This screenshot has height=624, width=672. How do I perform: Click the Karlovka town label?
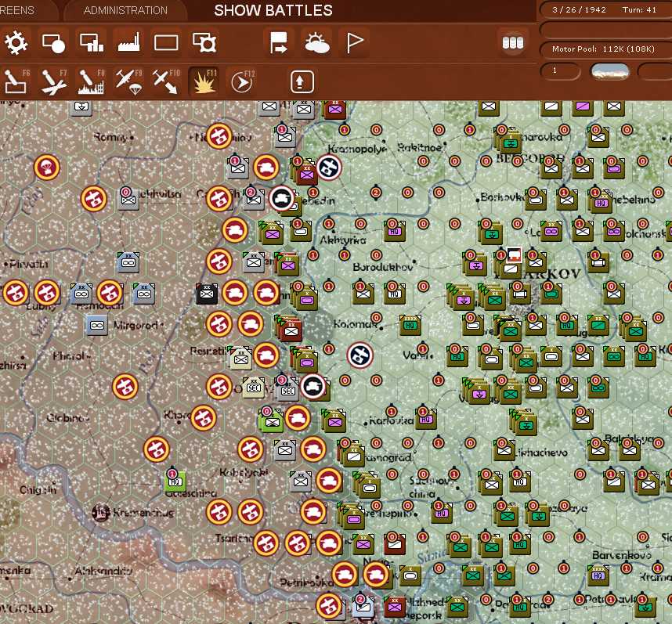[x=390, y=421]
